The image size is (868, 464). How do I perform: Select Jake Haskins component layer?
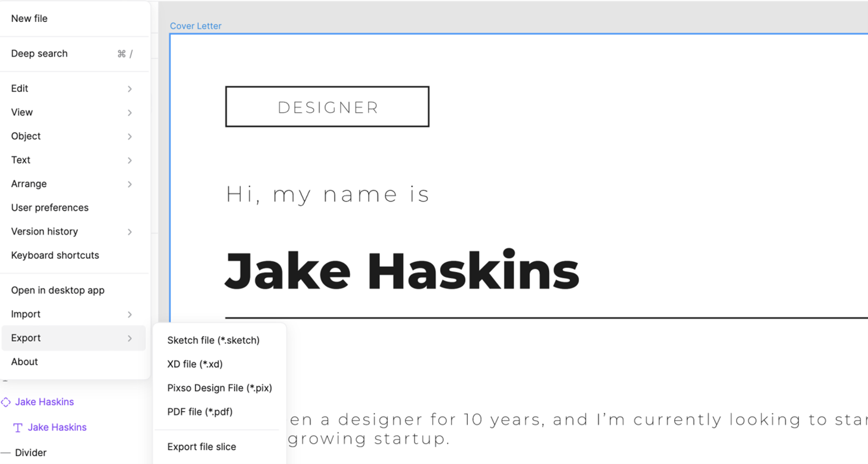[x=45, y=402]
